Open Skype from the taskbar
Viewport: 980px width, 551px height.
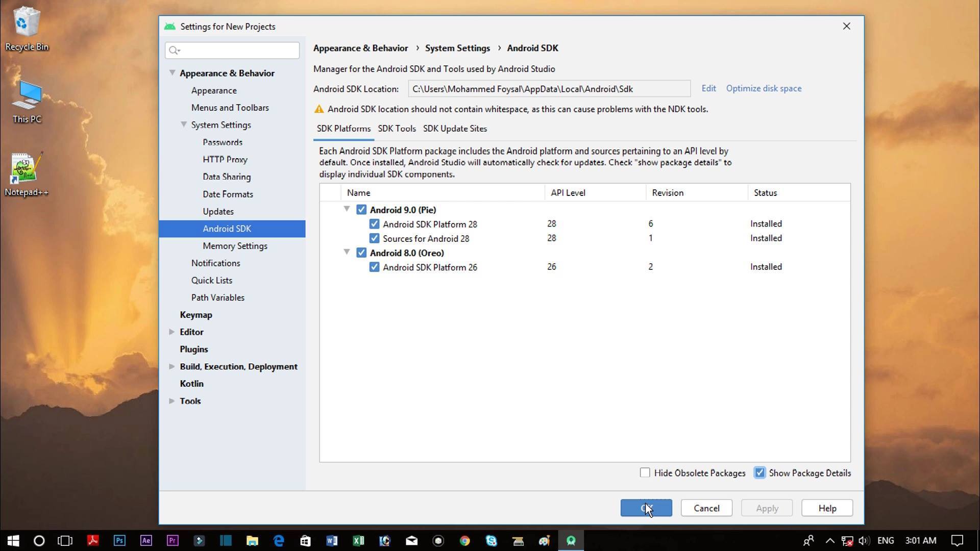point(491,540)
